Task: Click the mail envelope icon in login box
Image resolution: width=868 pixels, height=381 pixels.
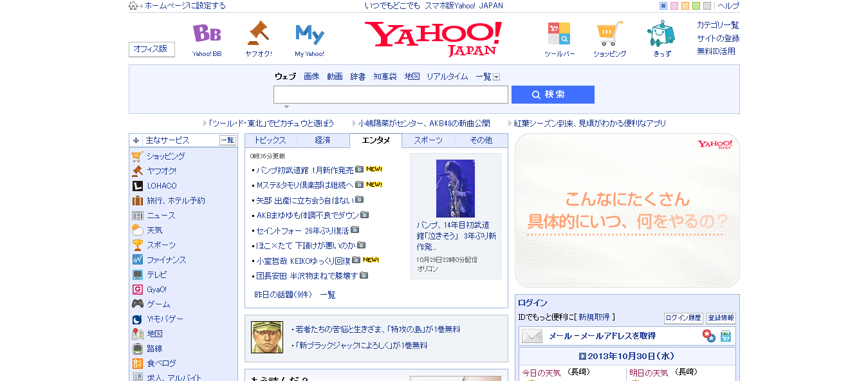Action: tap(532, 336)
